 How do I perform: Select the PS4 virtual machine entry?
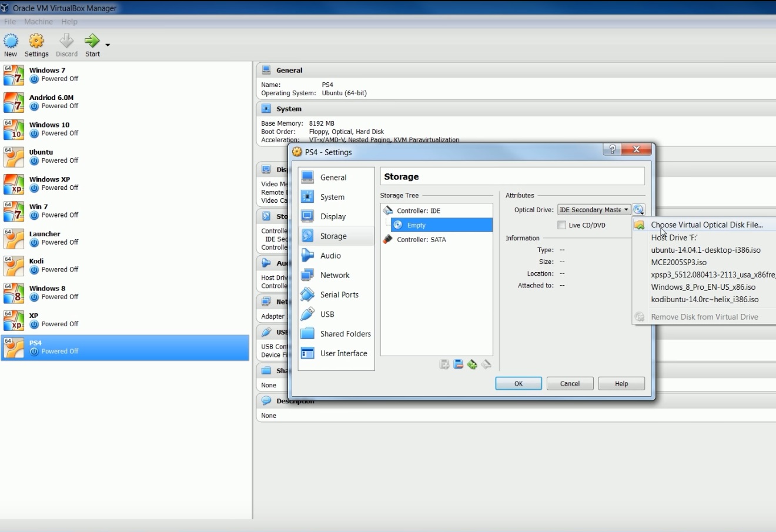pos(125,347)
